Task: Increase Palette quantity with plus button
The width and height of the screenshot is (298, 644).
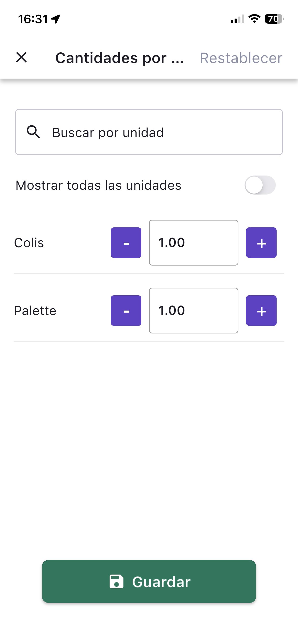Action: click(261, 311)
